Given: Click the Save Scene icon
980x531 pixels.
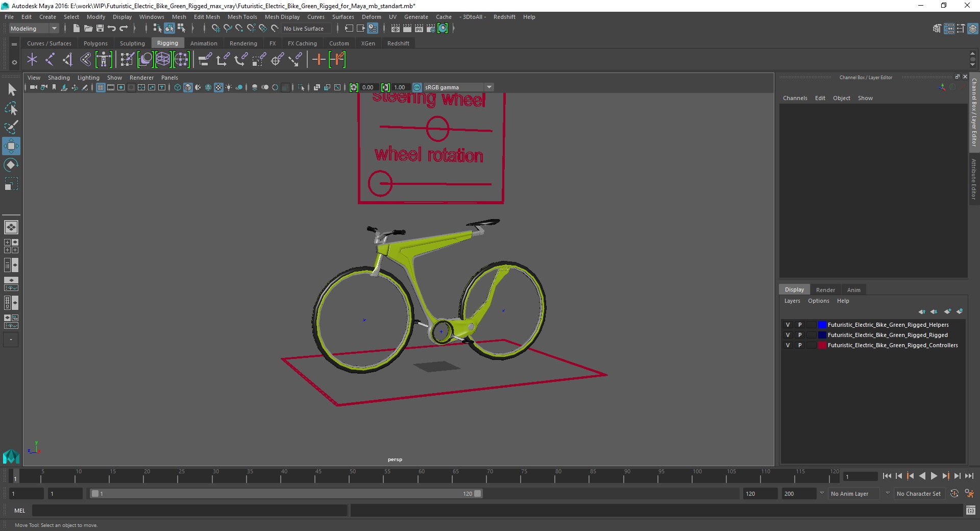Looking at the screenshot, I should point(100,29).
